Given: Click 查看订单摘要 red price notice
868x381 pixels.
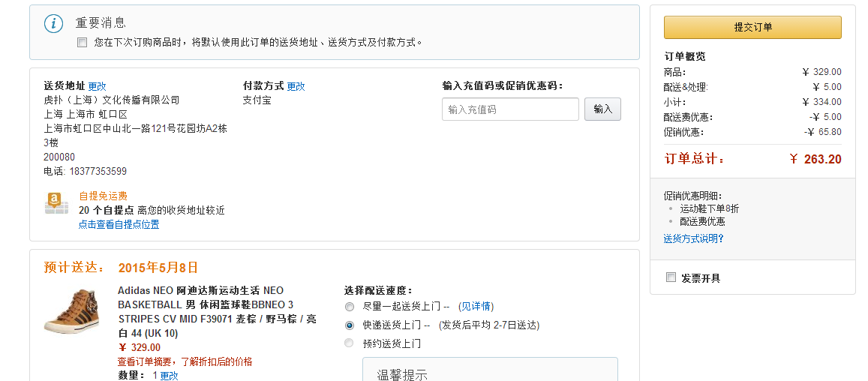Looking at the screenshot, I should pyautogui.click(x=185, y=361).
